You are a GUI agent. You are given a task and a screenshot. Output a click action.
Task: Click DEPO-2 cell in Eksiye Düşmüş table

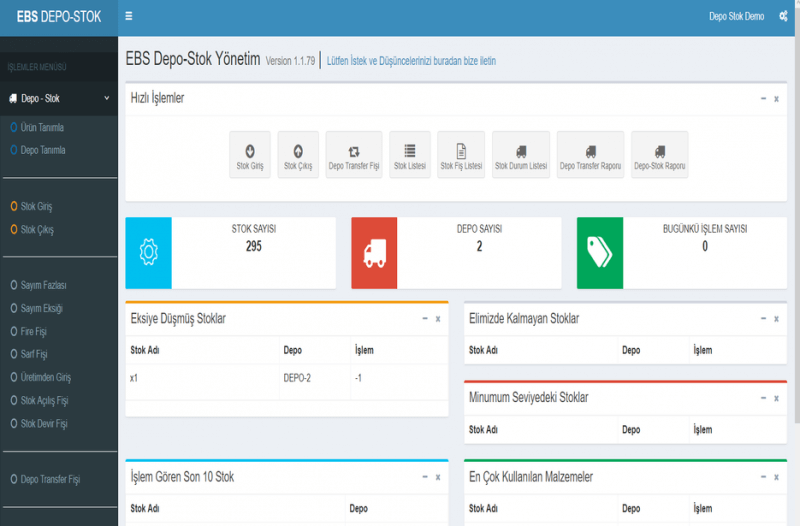(x=297, y=378)
